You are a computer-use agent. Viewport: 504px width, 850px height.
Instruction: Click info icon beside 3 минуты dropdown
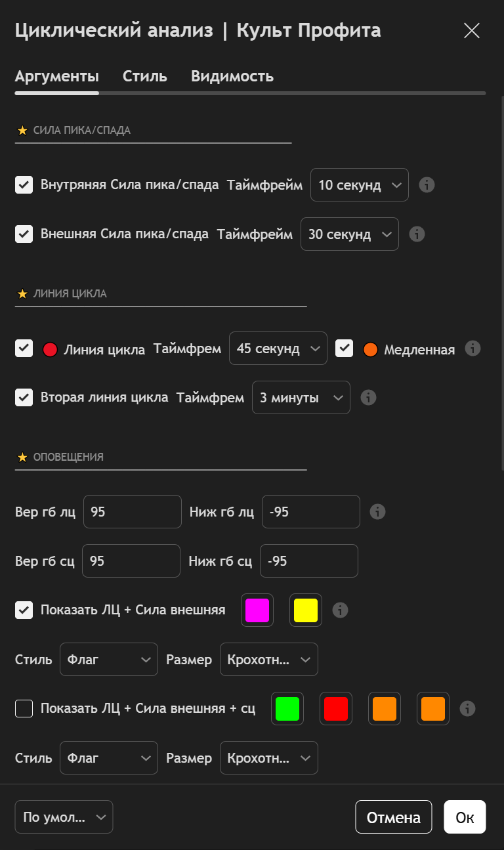tap(368, 397)
